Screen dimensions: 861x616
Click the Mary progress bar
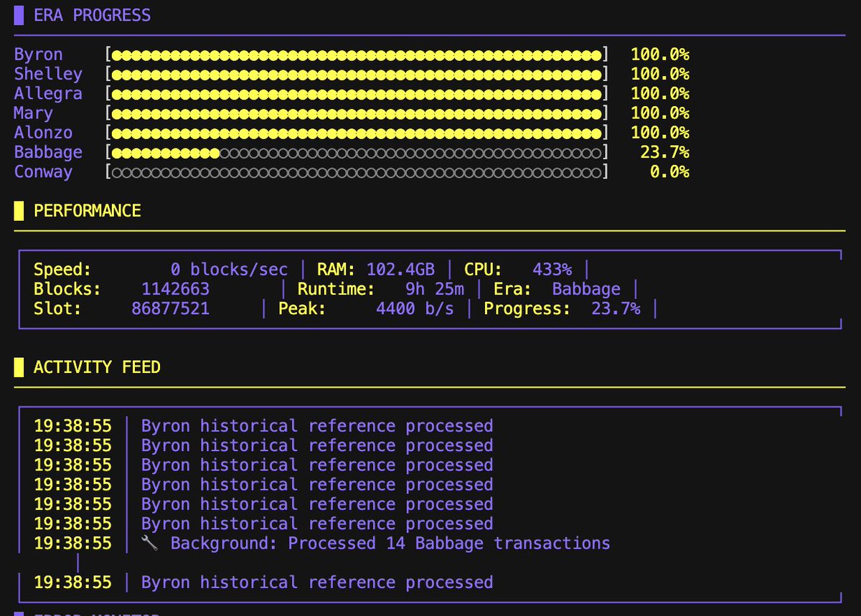(357, 113)
